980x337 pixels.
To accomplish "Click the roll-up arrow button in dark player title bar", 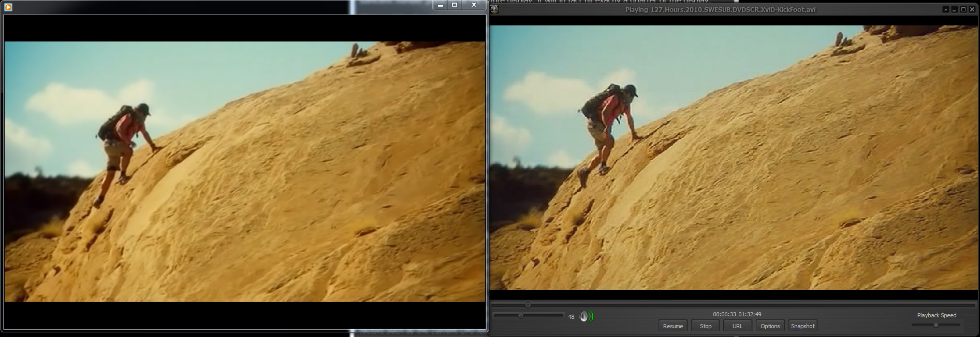I will (x=945, y=9).
